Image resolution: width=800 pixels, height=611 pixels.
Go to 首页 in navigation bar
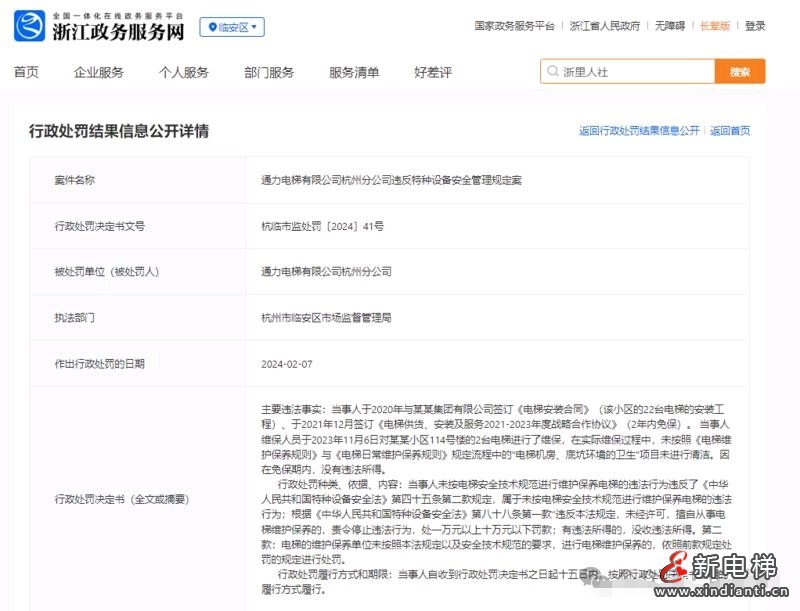pos(26,72)
